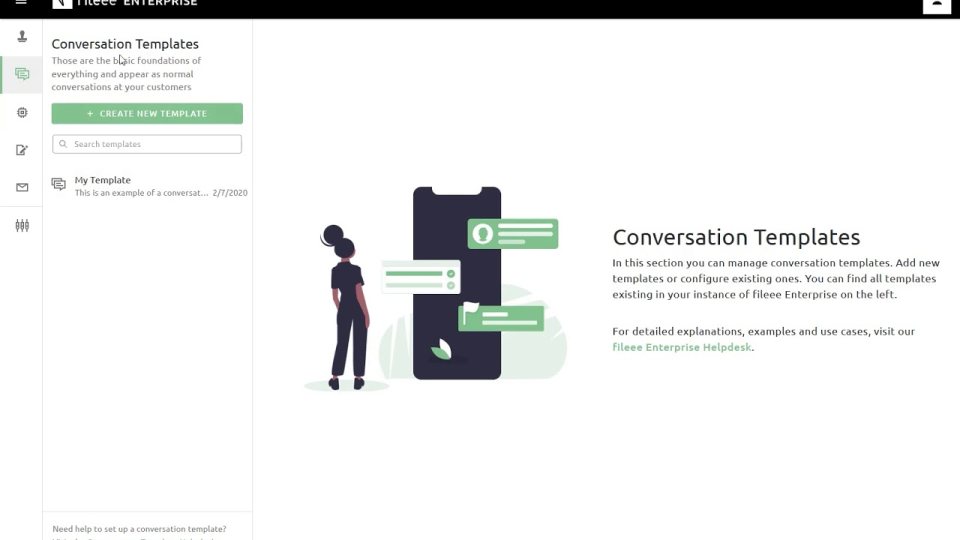Select the conversation templates sidebar icon

(22, 74)
